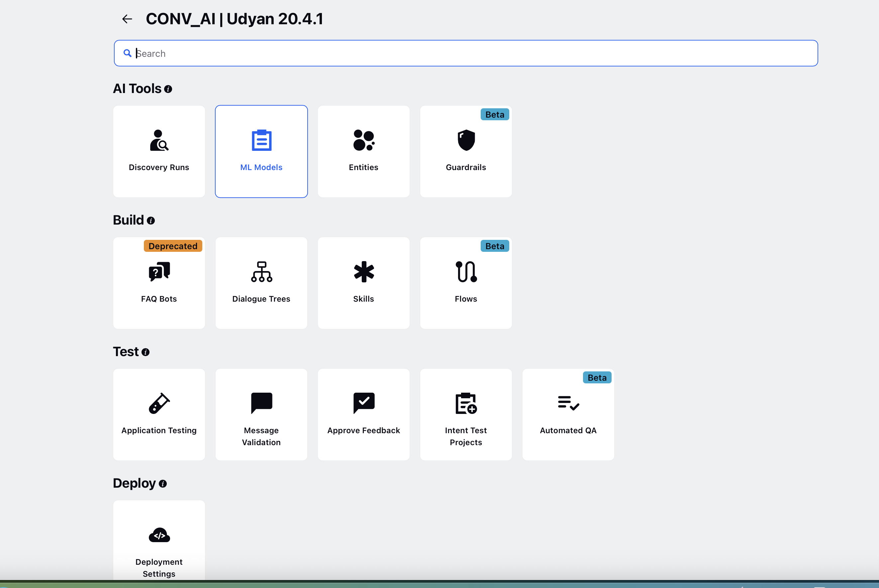Click the Beta badge on Automated QA
The width and height of the screenshot is (879, 588).
[597, 378]
